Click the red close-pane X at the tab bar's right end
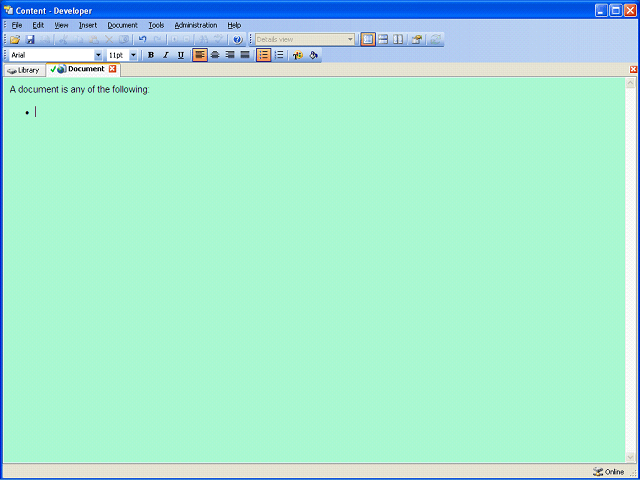The image size is (640, 480). (x=633, y=69)
